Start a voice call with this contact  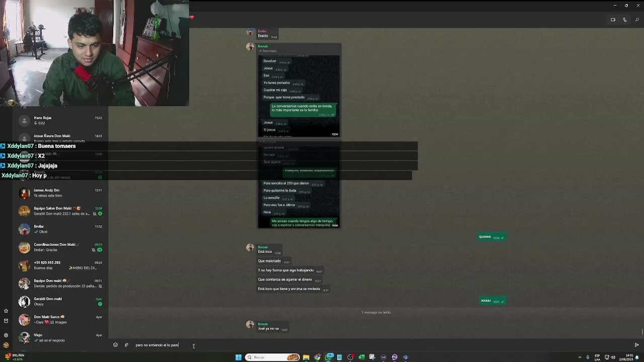click(x=625, y=20)
